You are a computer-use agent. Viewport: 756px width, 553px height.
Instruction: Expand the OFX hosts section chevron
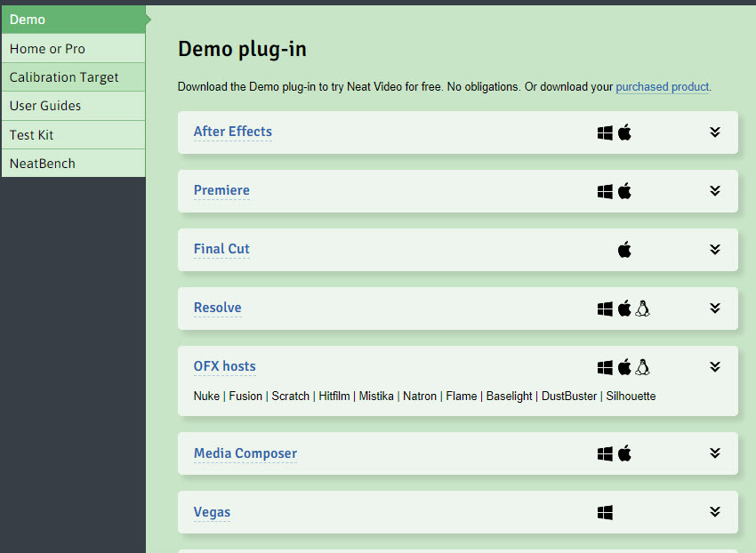click(x=715, y=367)
